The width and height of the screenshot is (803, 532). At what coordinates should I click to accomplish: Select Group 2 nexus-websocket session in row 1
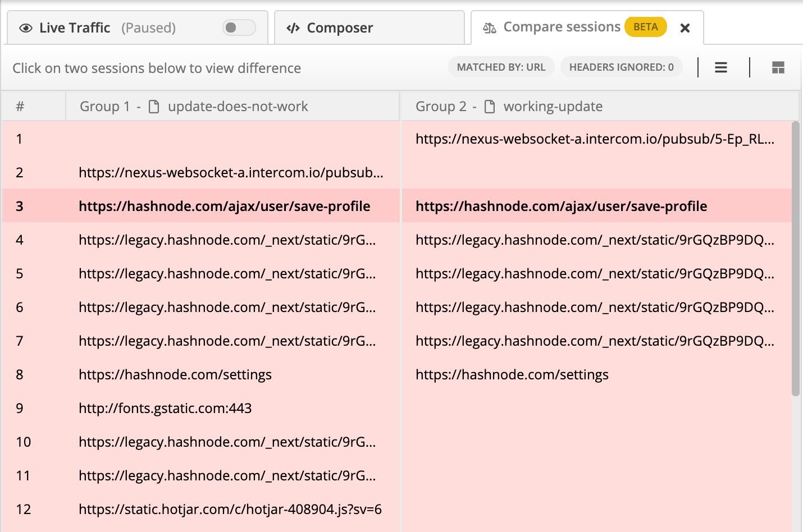595,139
